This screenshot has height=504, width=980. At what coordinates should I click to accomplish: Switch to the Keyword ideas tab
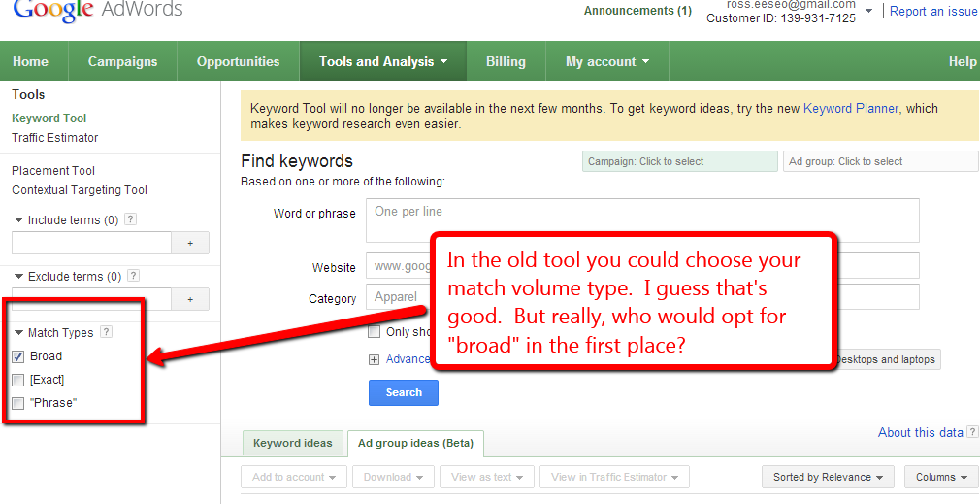[x=292, y=443]
